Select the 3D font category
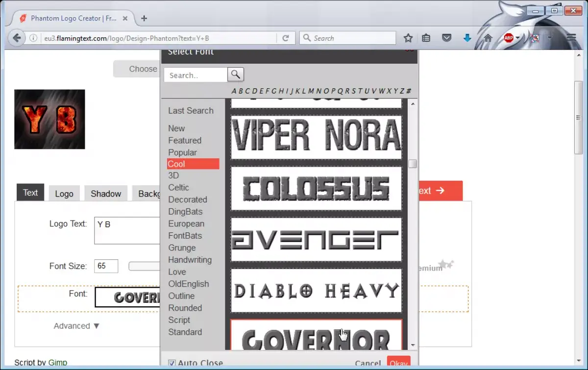 click(x=173, y=175)
